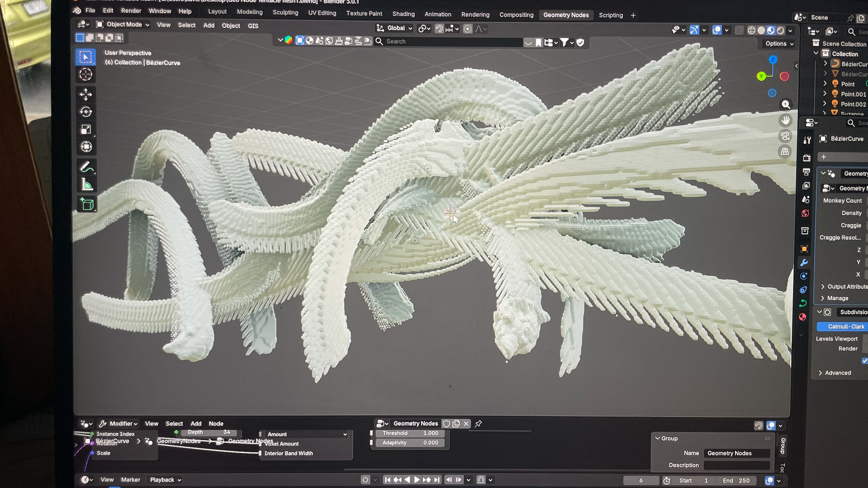Screen dimensions: 868x488
Task: Switch to the Compositing workspace tab
Action: pyautogui.click(x=516, y=15)
